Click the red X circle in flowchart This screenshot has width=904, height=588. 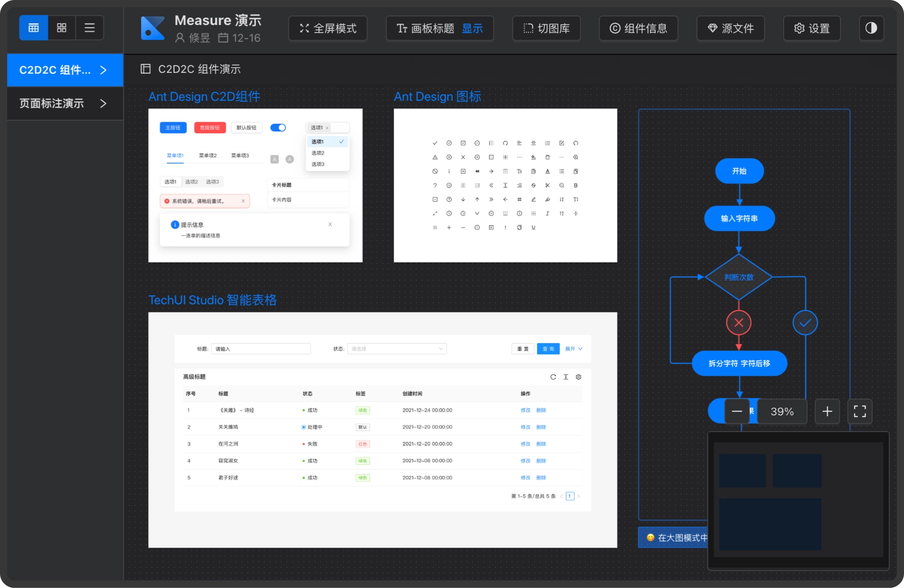coord(739,322)
